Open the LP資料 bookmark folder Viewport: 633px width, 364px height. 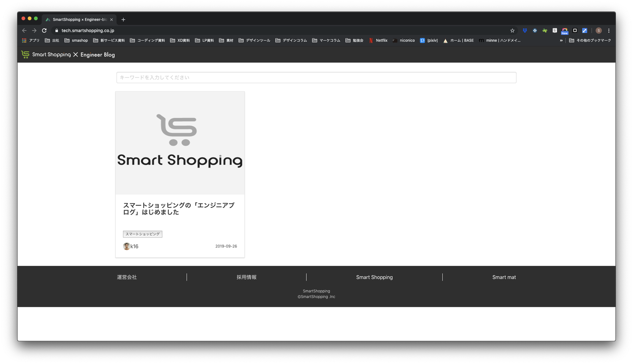pos(204,40)
